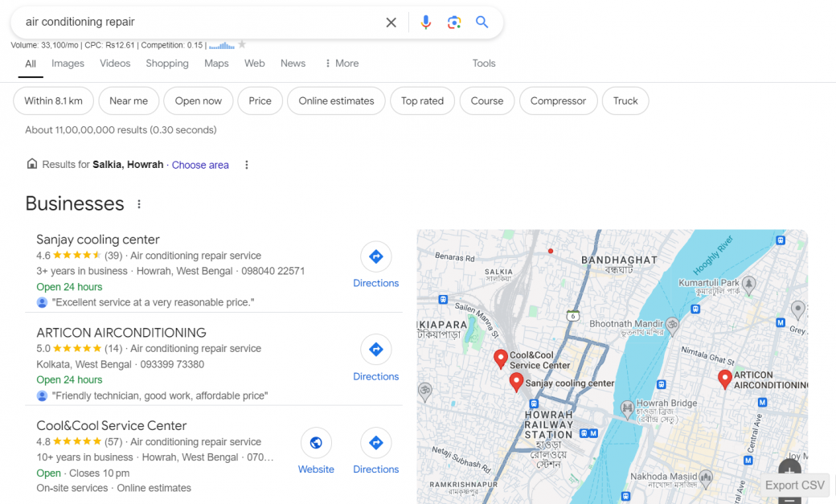Switch to the Web tab
836x504 pixels.
254,64
